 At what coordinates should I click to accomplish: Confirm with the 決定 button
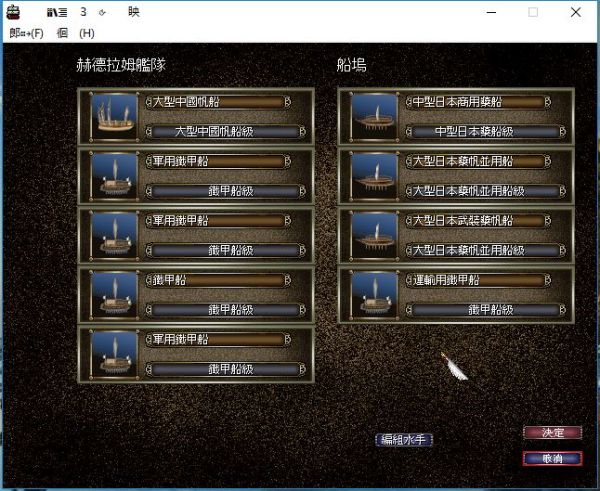553,432
